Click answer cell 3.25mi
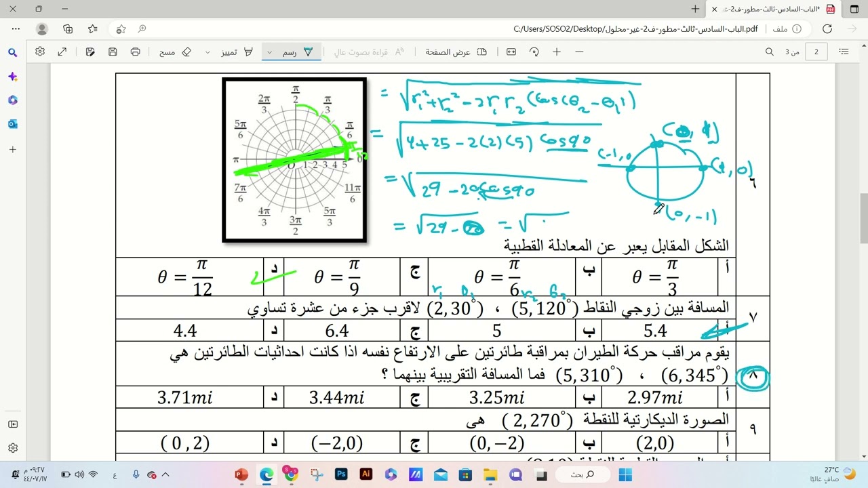The width and height of the screenshot is (868, 488). tap(497, 397)
